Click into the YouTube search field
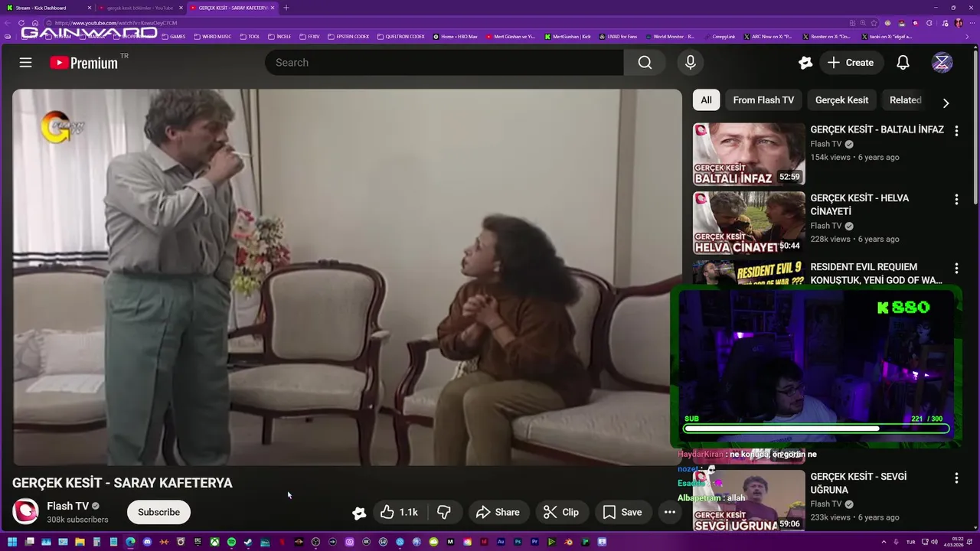This screenshot has height=551, width=980. click(x=444, y=63)
